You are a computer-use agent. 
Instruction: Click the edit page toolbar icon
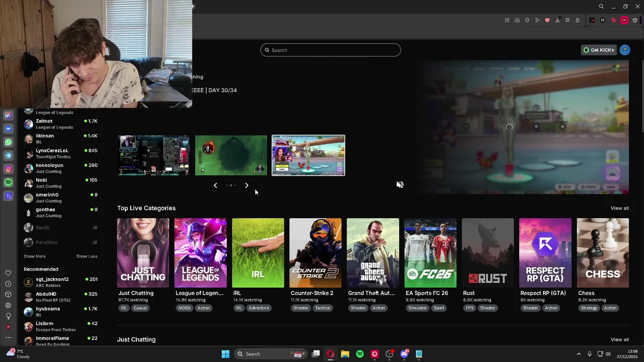(x=507, y=20)
